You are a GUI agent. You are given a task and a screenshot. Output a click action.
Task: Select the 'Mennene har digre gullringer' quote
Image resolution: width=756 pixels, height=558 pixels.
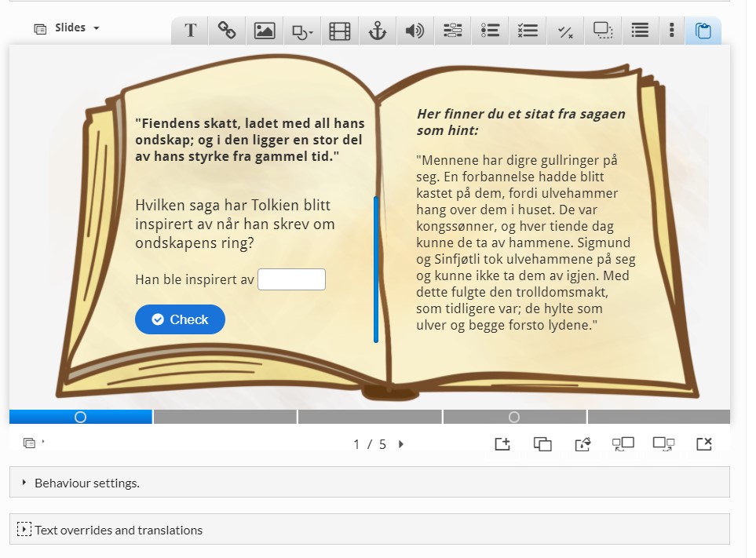tap(525, 243)
